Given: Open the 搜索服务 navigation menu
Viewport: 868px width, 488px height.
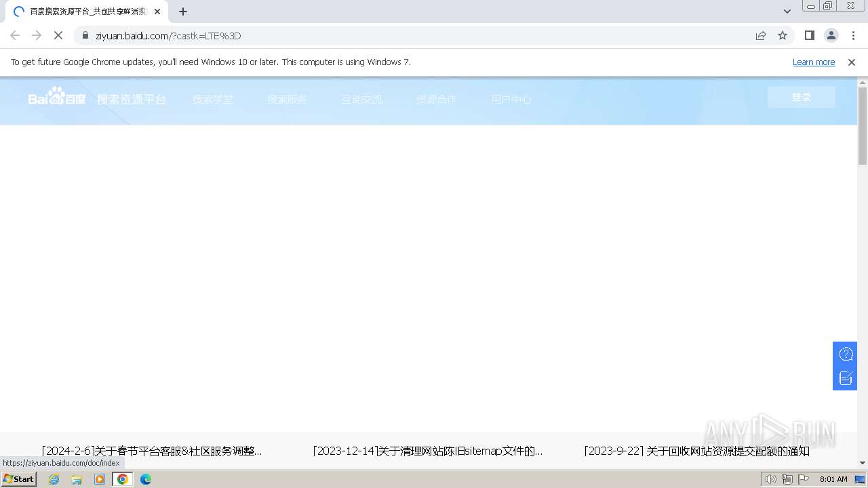Looking at the screenshot, I should pyautogui.click(x=288, y=99).
